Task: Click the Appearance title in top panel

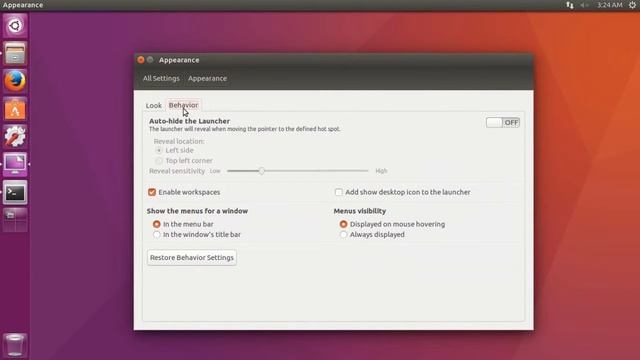Action: [x=23, y=5]
